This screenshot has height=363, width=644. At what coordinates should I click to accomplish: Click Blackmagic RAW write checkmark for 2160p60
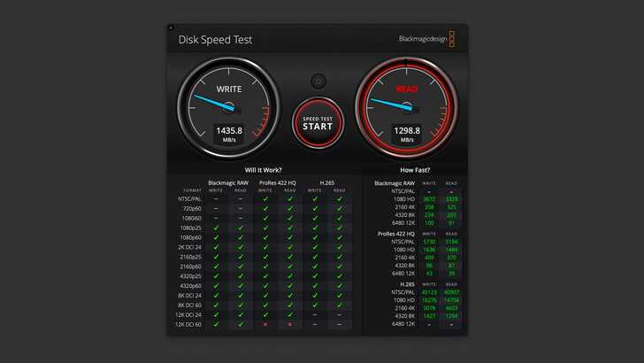click(216, 266)
